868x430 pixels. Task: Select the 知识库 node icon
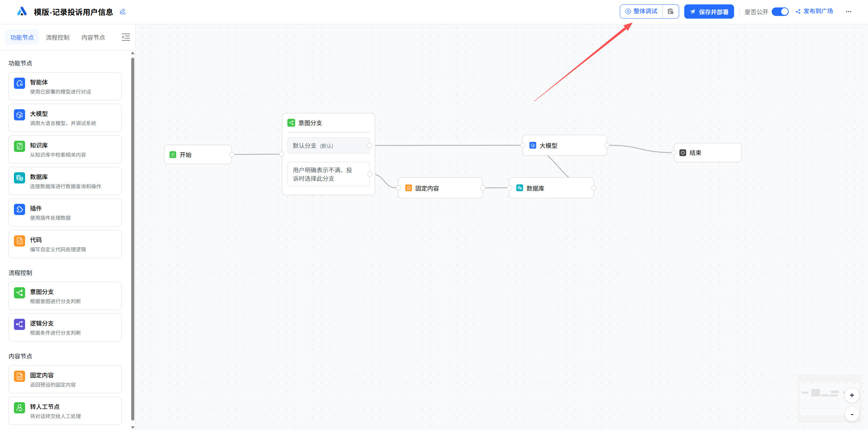point(19,146)
